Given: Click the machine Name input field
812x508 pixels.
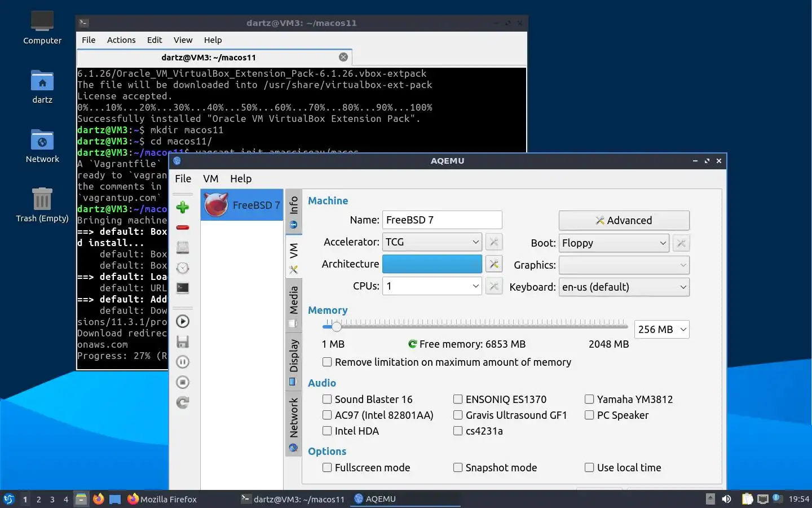Looking at the screenshot, I should coord(442,220).
